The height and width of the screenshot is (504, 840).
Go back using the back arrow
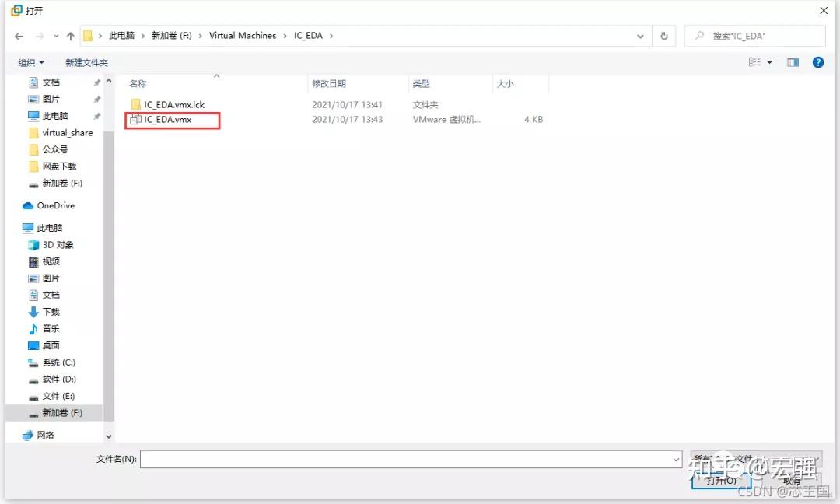19,37
